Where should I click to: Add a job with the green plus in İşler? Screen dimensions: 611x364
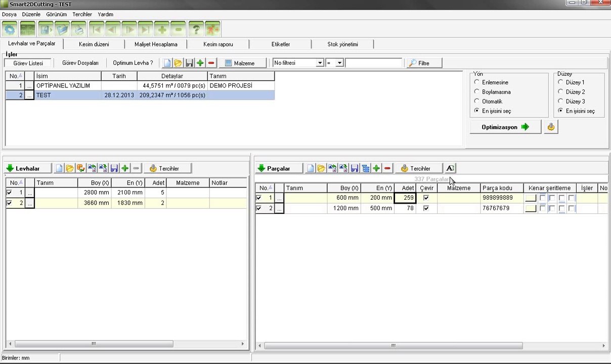(200, 63)
